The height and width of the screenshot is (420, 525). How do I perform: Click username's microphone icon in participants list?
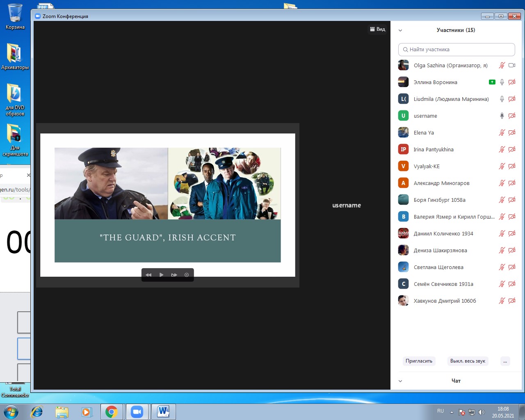click(x=502, y=116)
